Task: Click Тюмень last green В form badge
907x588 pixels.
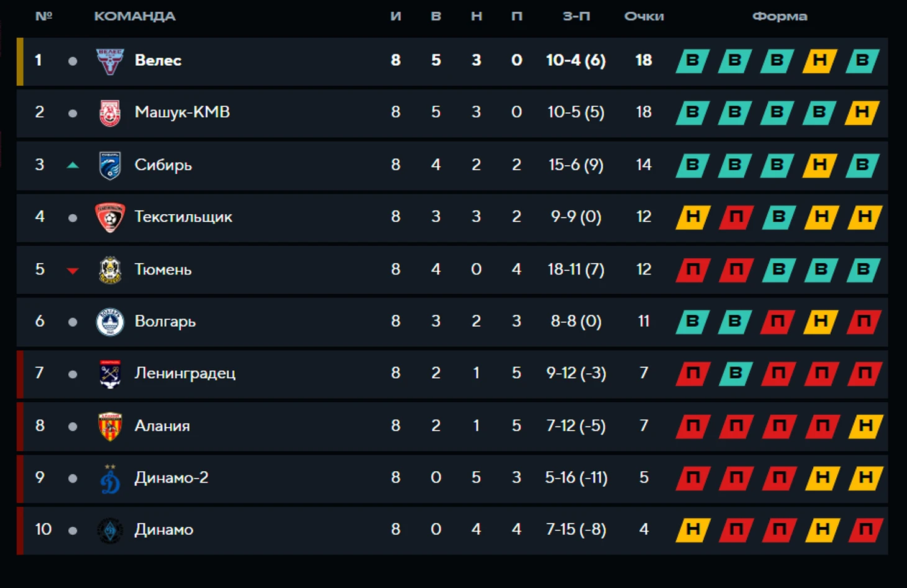Action: [x=863, y=269]
